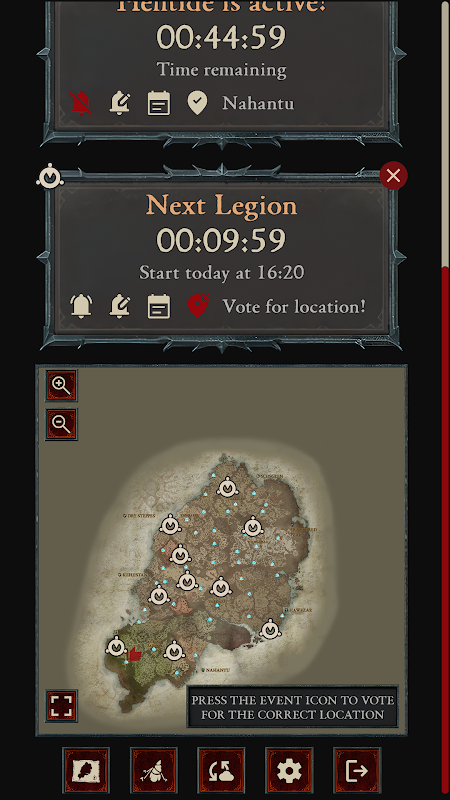Click the red vertical scrollbar thumb

pyautogui.click(x=446, y=531)
